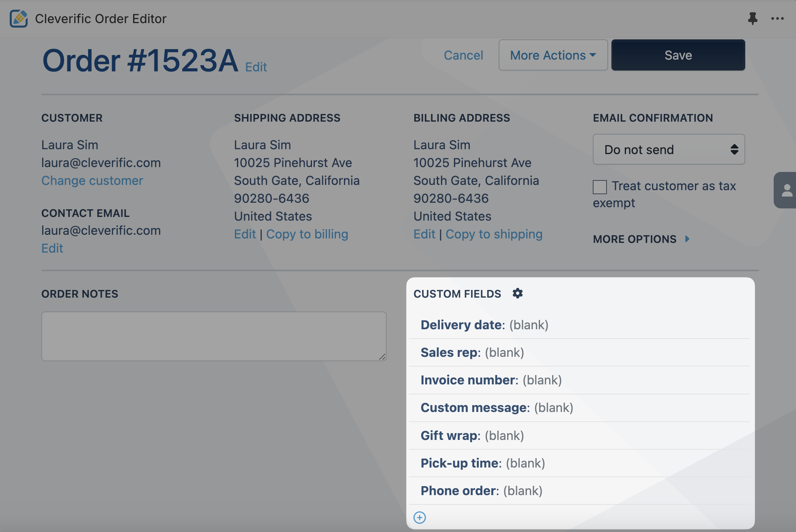Expand the More Actions dropdown
This screenshot has width=796, height=532.
(553, 55)
